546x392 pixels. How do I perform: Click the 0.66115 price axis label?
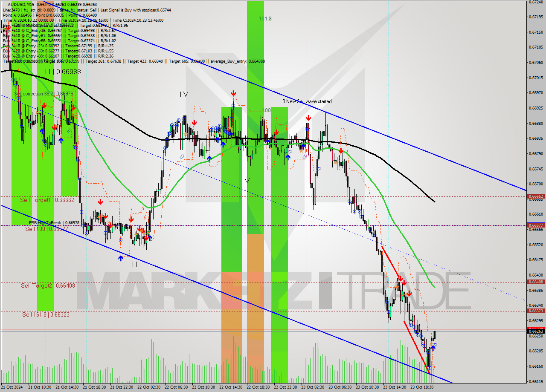[x=536, y=381]
